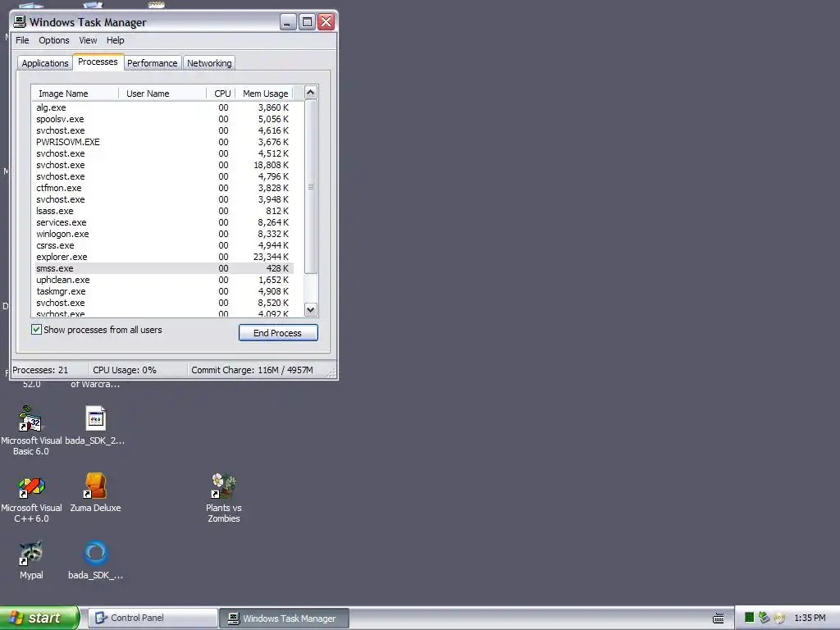
Task: Click the yellow disc tray icon
Action: (x=779, y=618)
